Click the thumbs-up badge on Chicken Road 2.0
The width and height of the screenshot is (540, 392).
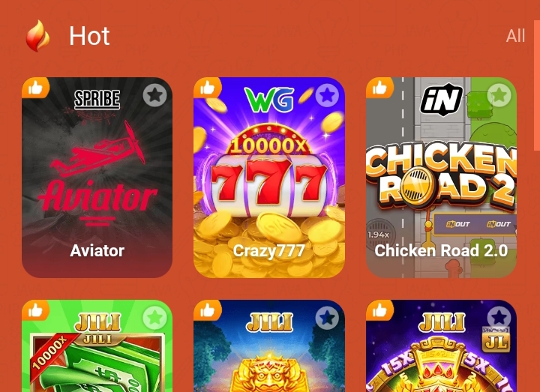379,88
